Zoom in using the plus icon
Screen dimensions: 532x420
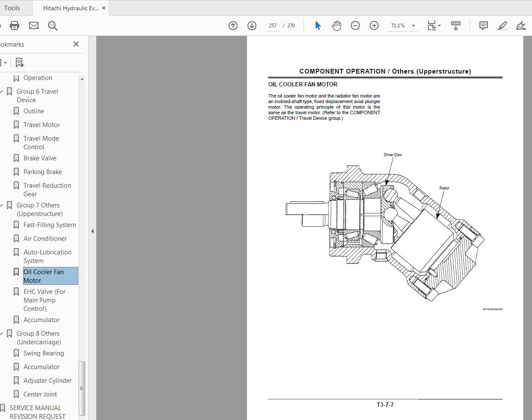click(374, 26)
